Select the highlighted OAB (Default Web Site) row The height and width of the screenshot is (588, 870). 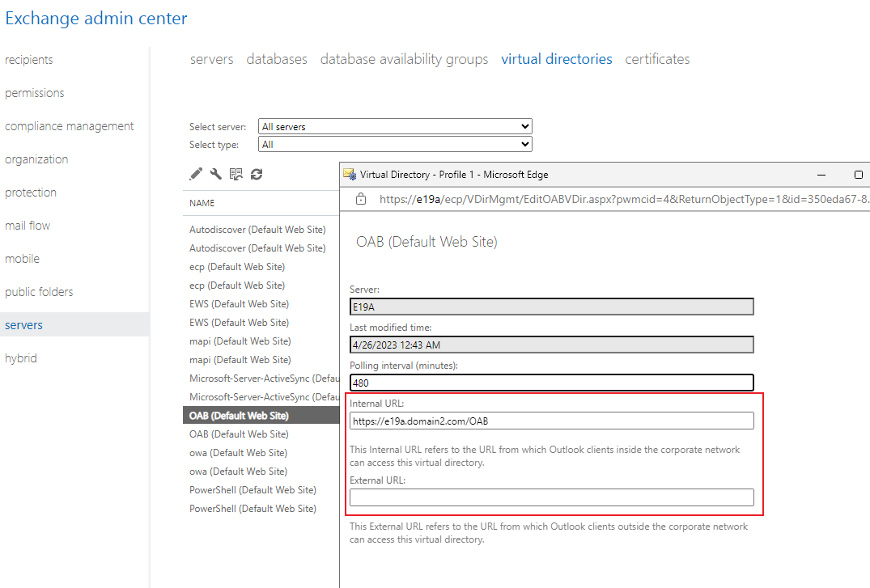point(261,416)
